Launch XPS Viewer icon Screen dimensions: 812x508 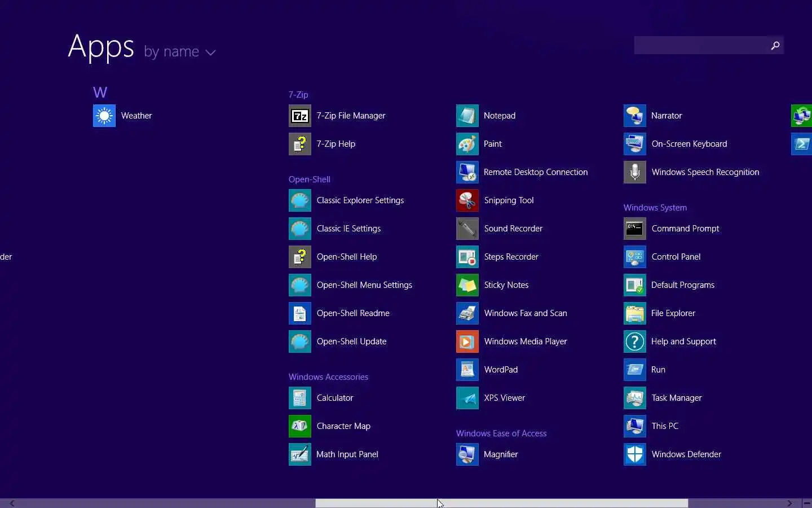tap(467, 398)
